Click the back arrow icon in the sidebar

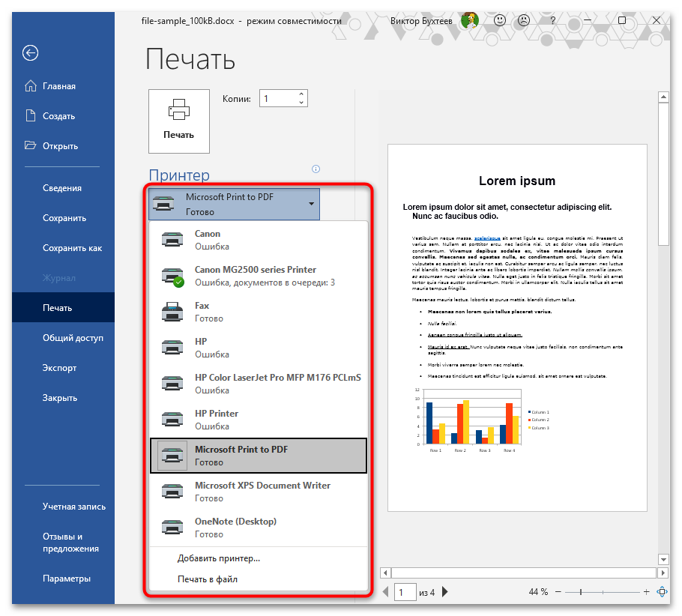[31, 53]
